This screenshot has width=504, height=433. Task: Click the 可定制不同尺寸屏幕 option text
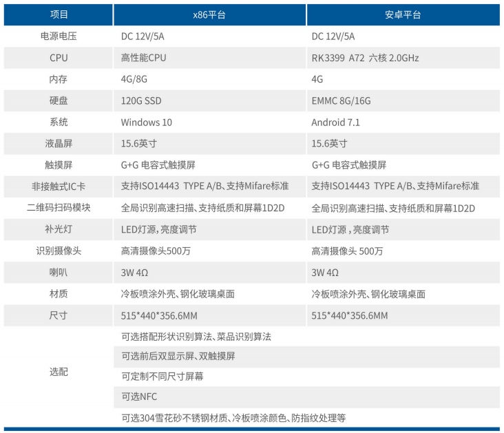click(x=162, y=377)
